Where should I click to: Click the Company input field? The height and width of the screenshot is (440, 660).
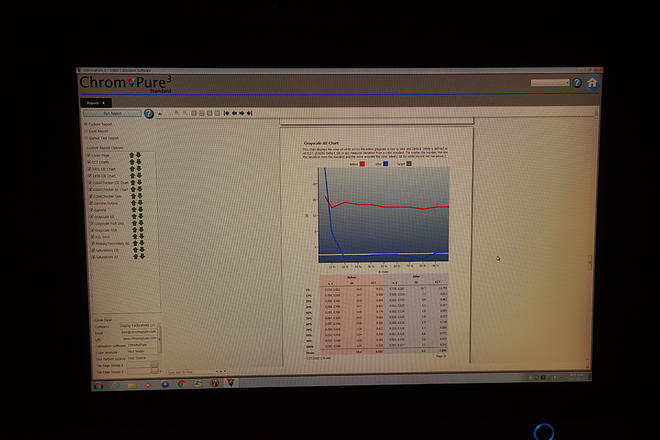point(138,325)
